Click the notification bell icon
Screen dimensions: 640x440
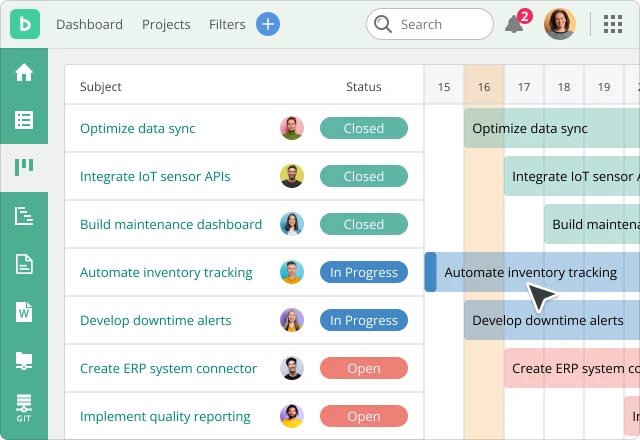click(515, 25)
